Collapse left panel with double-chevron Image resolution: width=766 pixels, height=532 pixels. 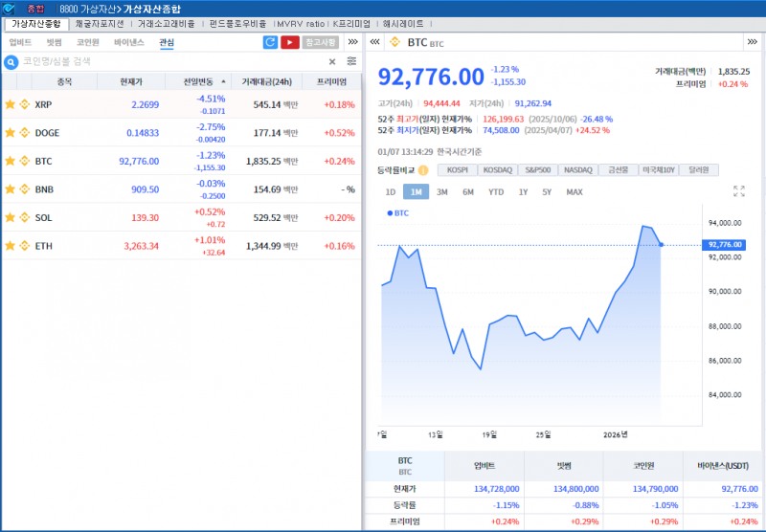pyautogui.click(x=374, y=42)
